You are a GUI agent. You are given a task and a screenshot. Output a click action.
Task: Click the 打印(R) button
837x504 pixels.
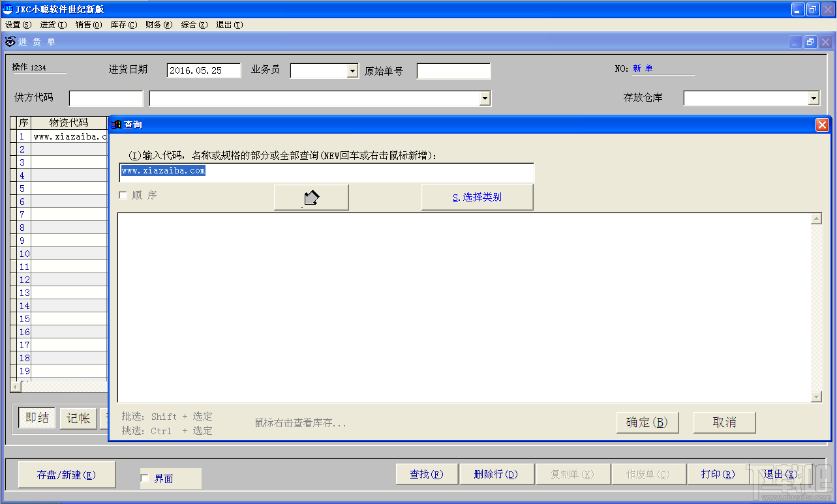click(x=718, y=474)
